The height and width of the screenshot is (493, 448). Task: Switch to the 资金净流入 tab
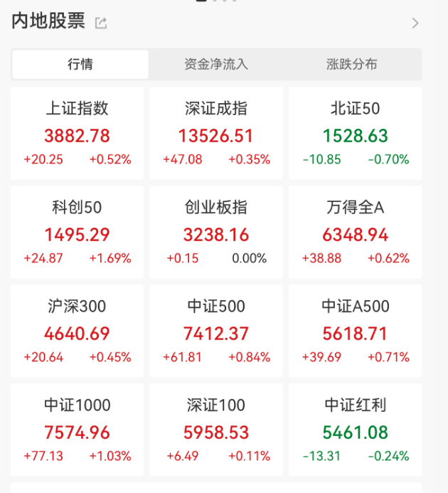pyautogui.click(x=216, y=64)
